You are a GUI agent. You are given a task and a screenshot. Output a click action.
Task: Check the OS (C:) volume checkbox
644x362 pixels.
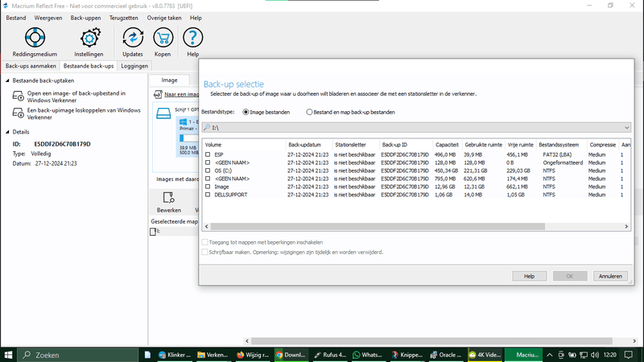(x=208, y=171)
